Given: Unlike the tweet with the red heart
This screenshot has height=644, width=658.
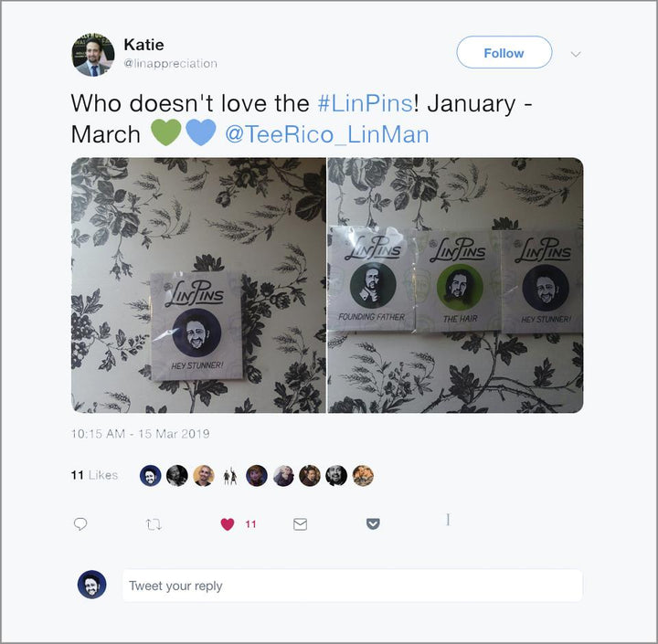Looking at the screenshot, I should pos(228,524).
